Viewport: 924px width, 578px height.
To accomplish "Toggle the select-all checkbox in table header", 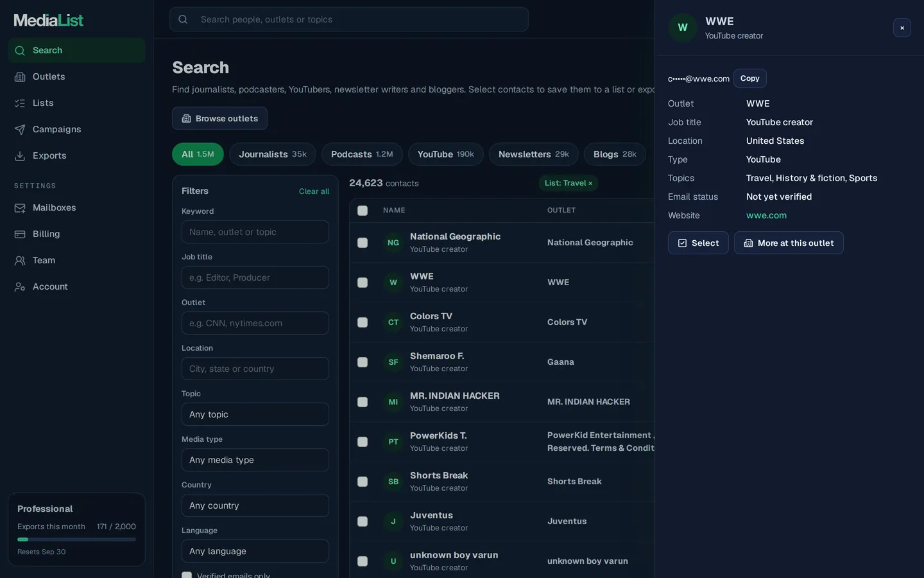I will click(363, 211).
